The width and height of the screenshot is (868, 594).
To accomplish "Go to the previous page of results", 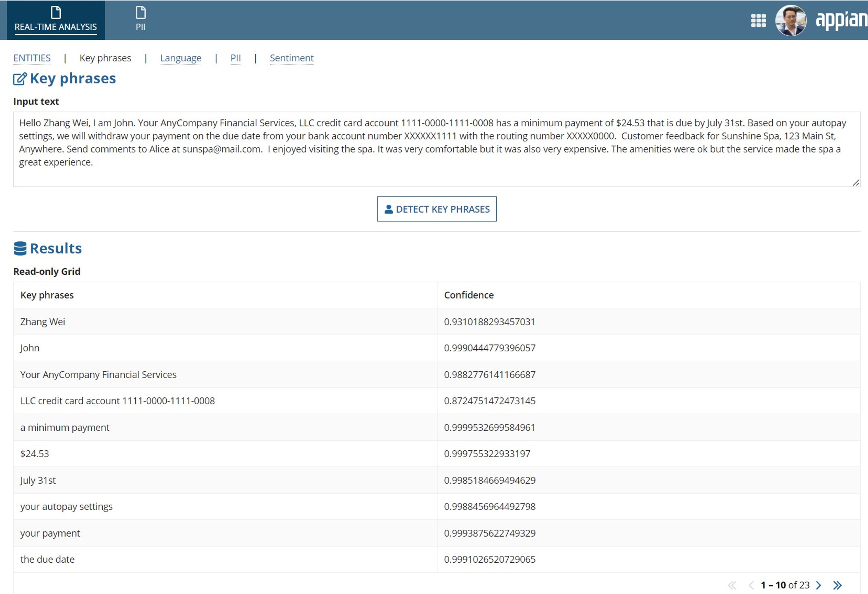I will click(x=751, y=585).
